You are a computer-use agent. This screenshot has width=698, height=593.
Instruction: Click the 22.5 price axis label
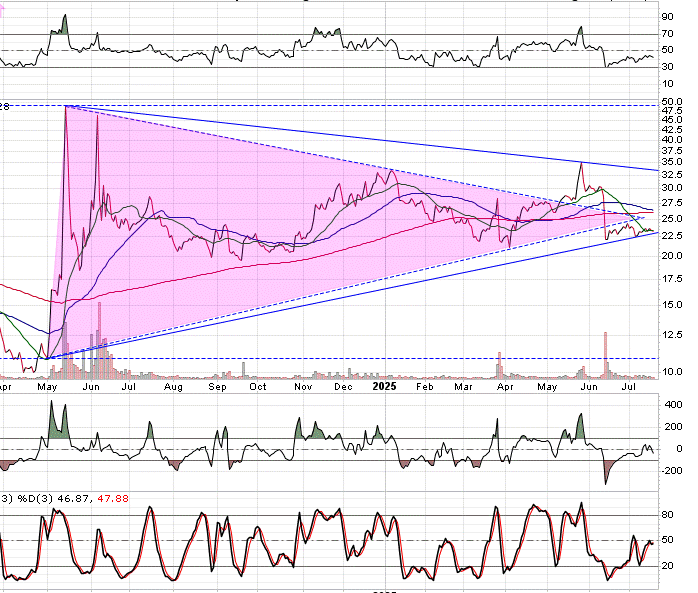tap(672, 236)
